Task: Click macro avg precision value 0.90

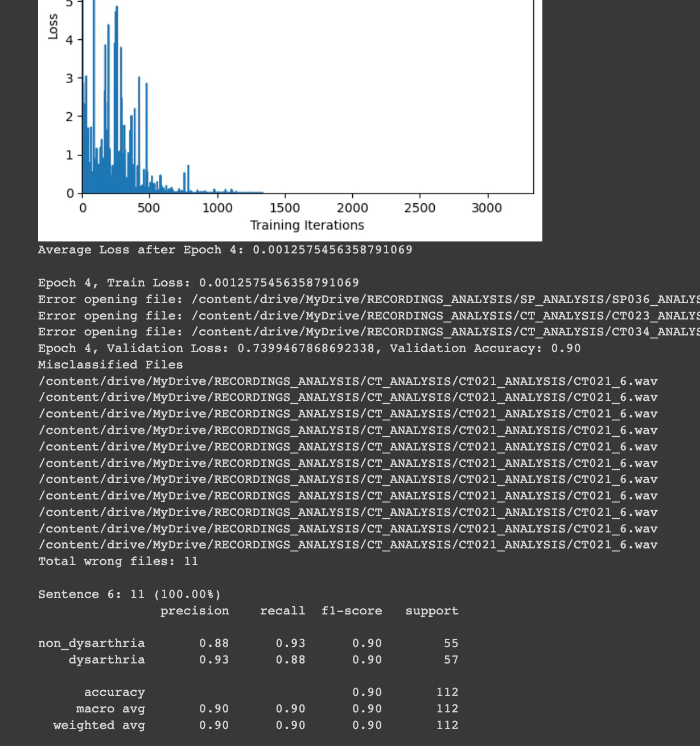Action: pos(214,709)
